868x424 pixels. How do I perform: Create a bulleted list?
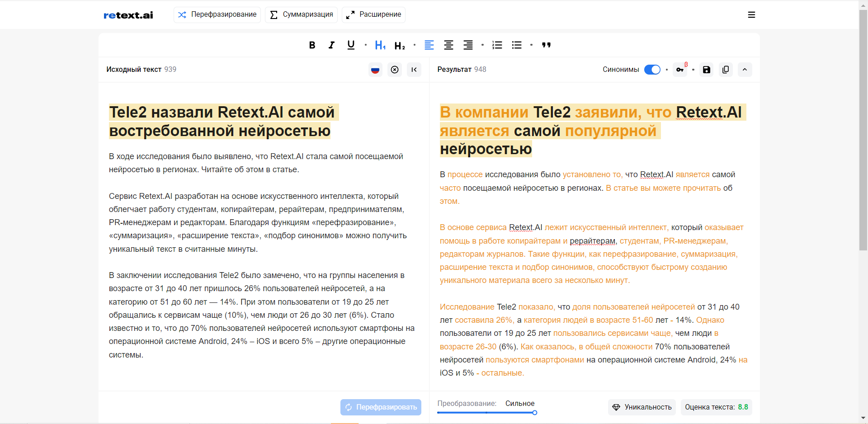pos(516,45)
